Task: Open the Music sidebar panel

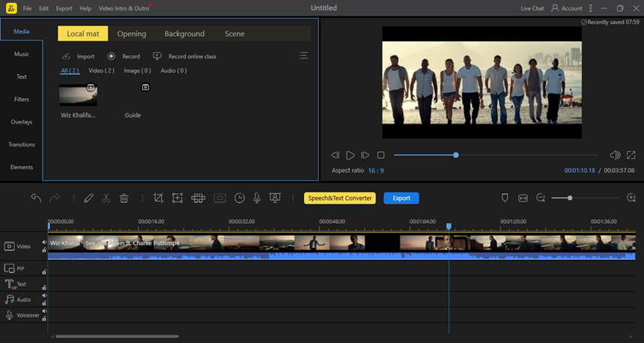Action: 22,54
